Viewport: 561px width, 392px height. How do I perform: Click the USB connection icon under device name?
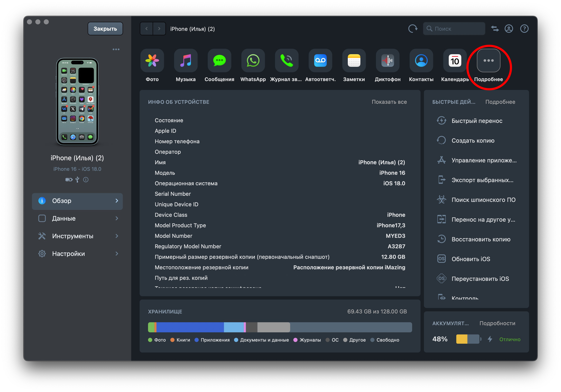[x=77, y=180]
